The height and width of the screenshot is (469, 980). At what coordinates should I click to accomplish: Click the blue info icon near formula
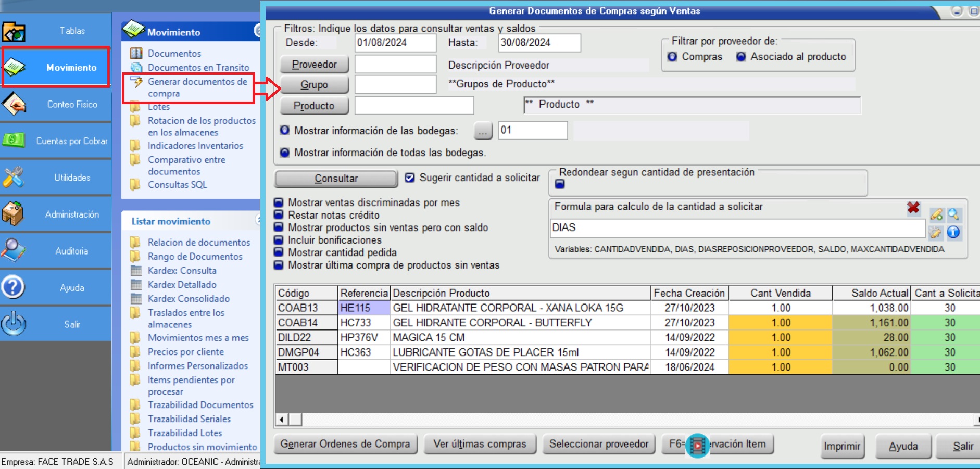[953, 232]
